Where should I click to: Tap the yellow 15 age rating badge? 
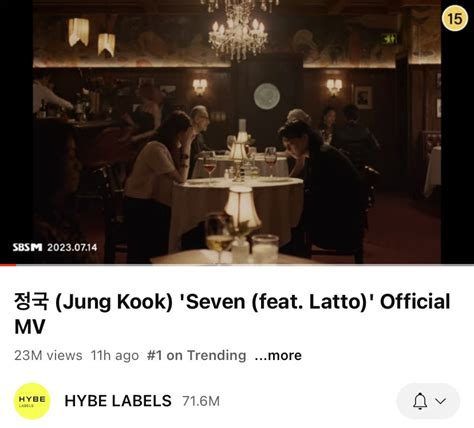coord(455,18)
